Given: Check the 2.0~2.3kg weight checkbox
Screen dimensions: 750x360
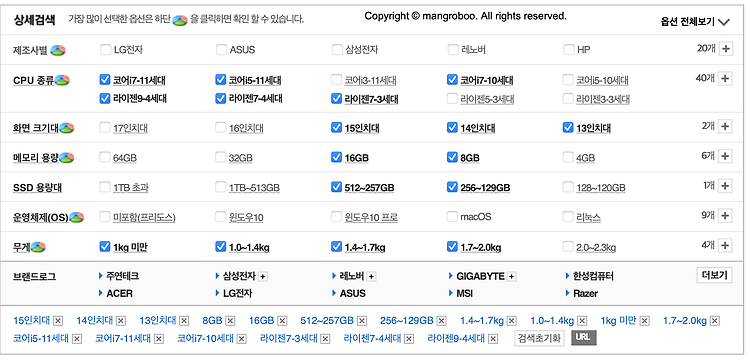Looking at the screenshot, I should [568, 247].
